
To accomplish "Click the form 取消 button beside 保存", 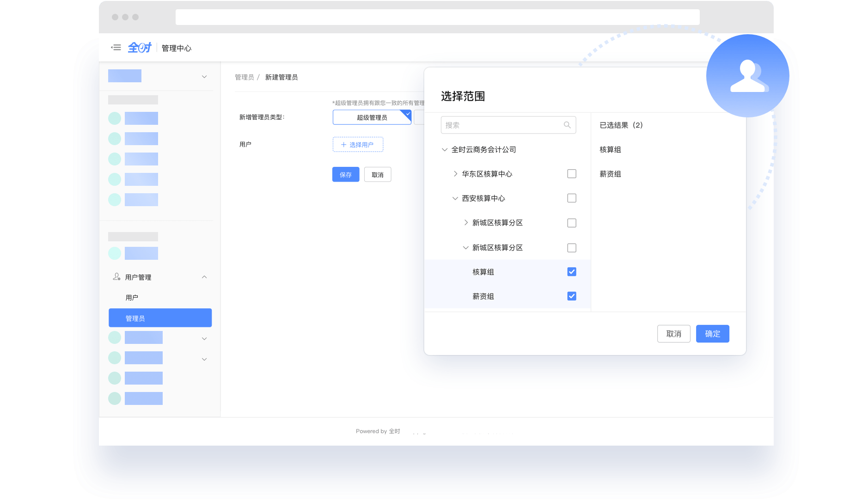I will (x=378, y=175).
